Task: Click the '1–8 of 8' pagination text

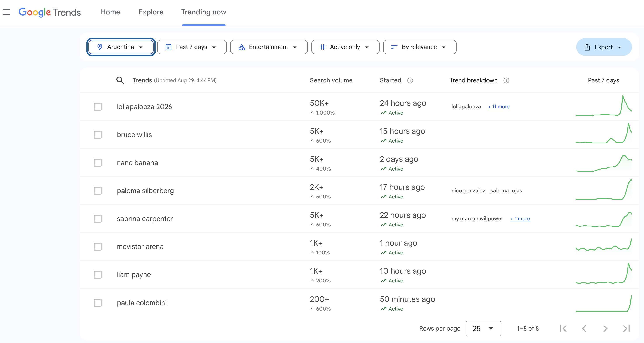Action: [x=528, y=329]
